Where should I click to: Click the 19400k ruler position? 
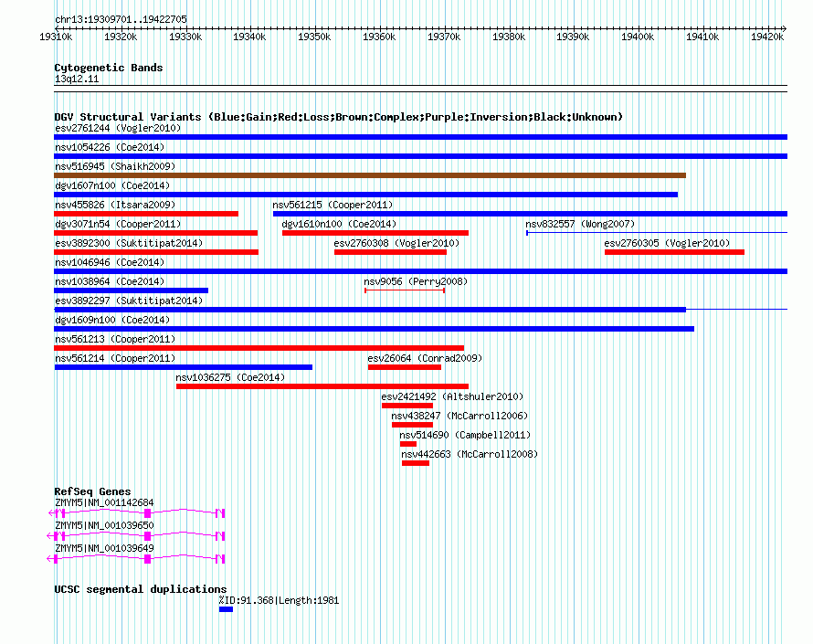click(x=638, y=37)
